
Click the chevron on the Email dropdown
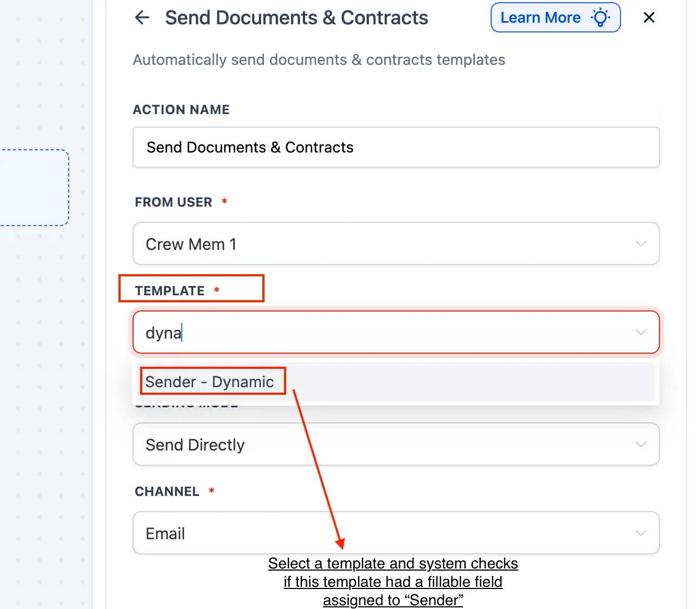[641, 533]
